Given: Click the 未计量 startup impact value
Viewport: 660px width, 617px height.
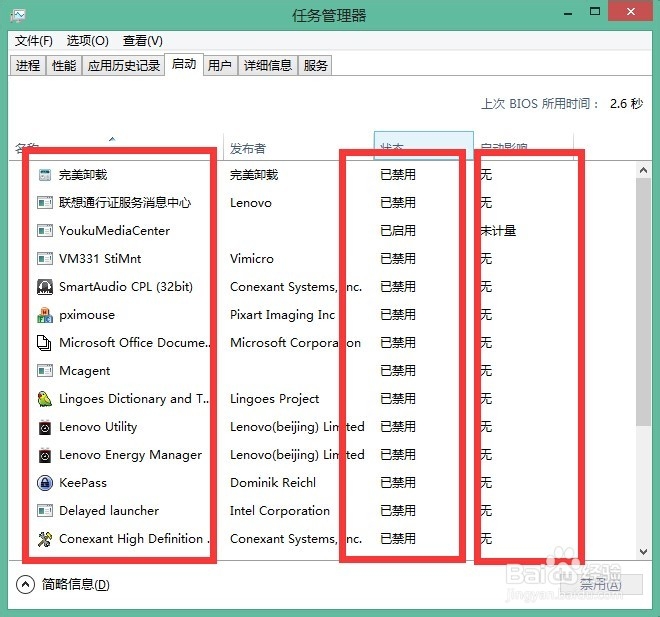Looking at the screenshot, I should point(498,231).
